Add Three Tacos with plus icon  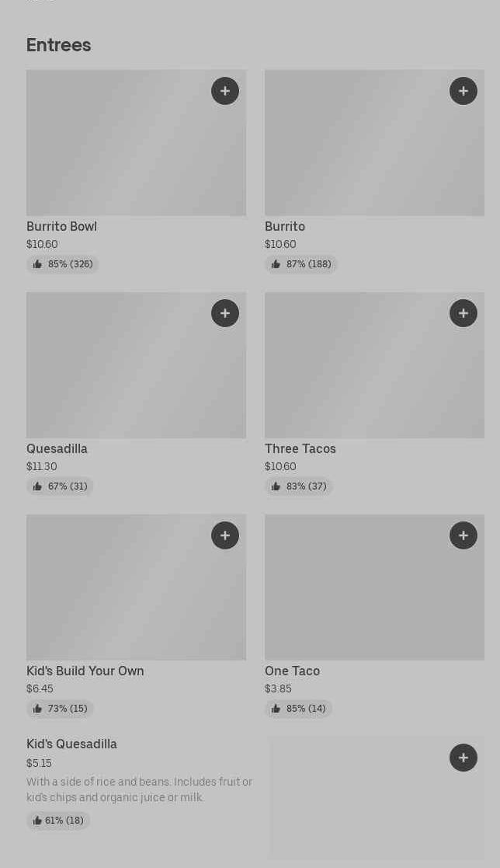pyautogui.click(x=464, y=313)
